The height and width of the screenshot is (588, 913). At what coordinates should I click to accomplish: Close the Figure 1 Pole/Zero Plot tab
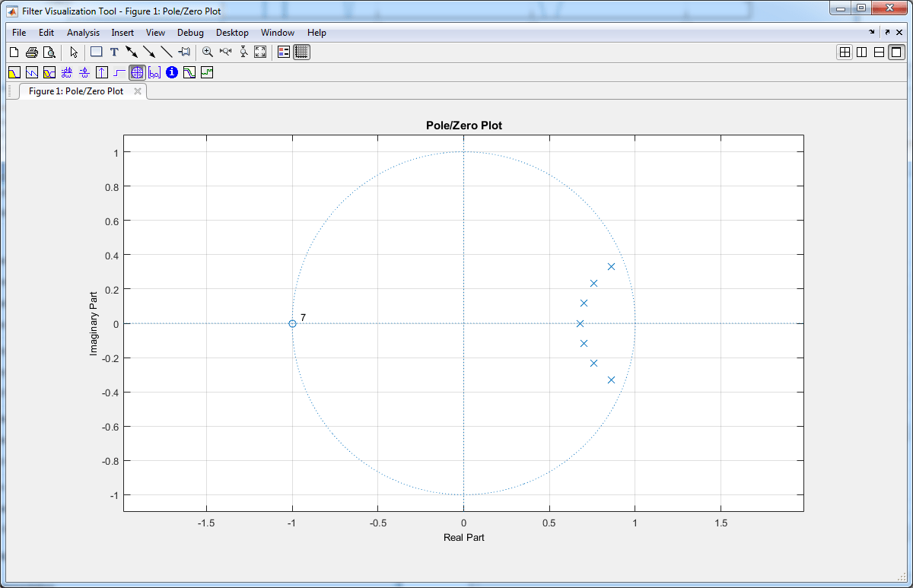(138, 91)
